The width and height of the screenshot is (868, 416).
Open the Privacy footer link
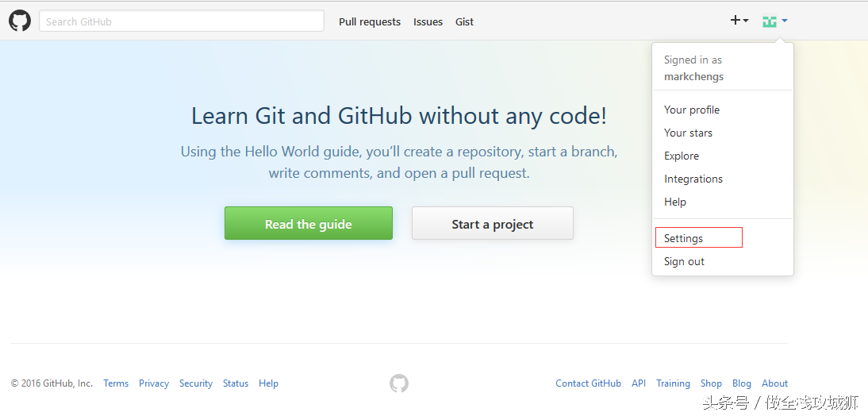point(154,383)
